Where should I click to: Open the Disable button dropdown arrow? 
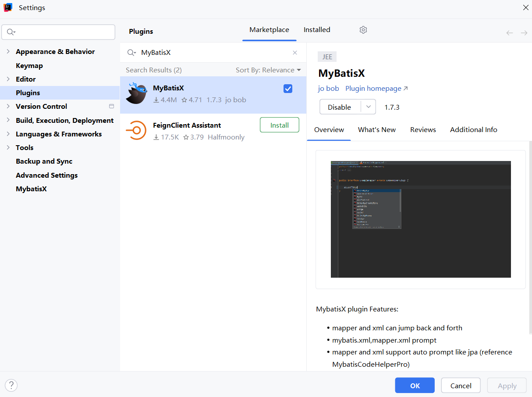click(x=369, y=107)
